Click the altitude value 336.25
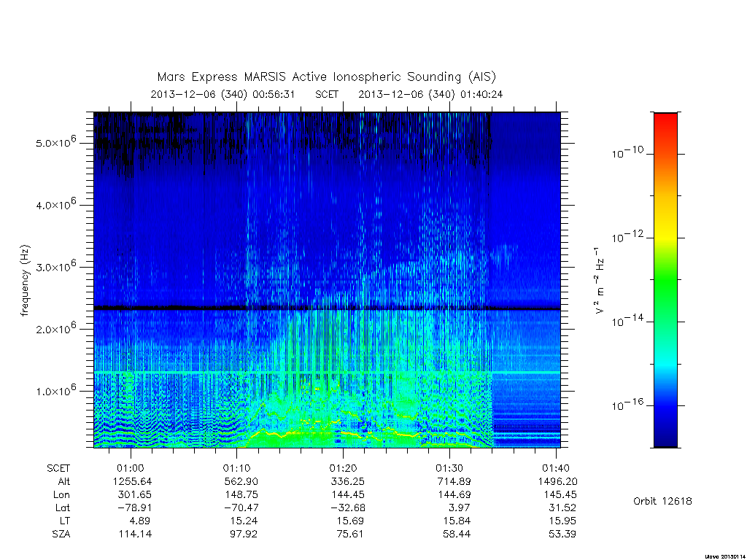The image size is (747, 560). point(347,481)
